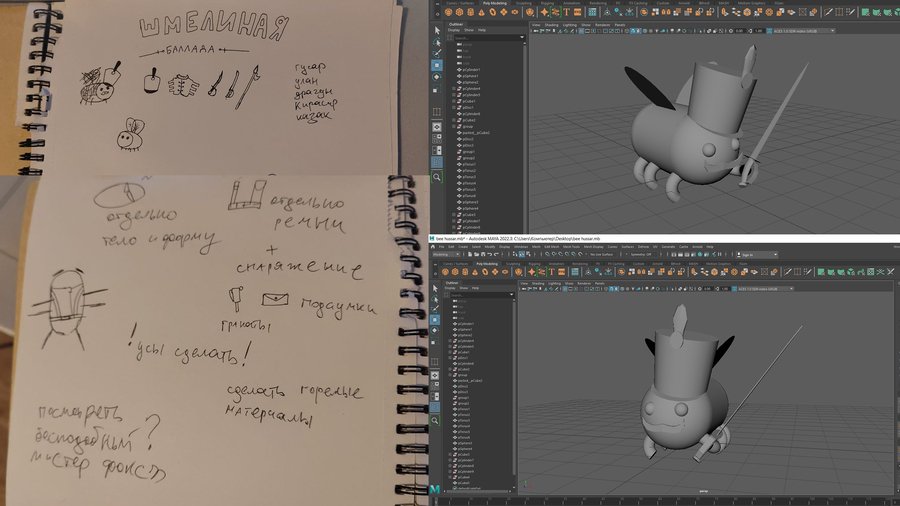Image resolution: width=900 pixels, height=506 pixels.
Task: Open Lighting menu in upper viewport panel
Action: click(x=569, y=25)
